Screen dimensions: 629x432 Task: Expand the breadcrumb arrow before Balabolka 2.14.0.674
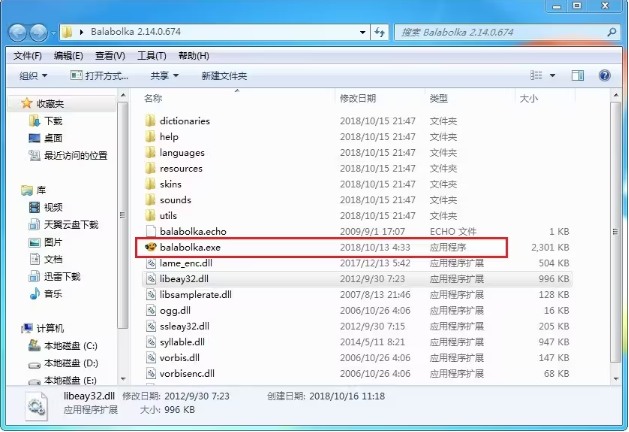click(x=81, y=32)
